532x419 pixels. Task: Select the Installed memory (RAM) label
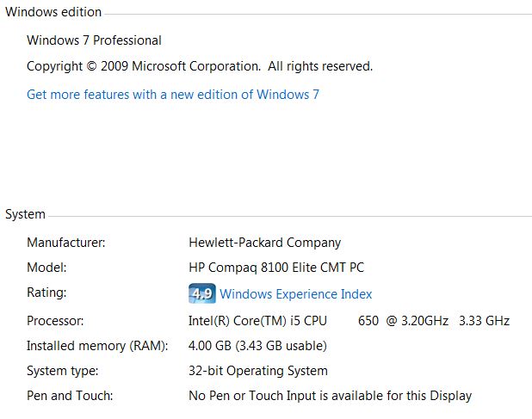coord(97,346)
